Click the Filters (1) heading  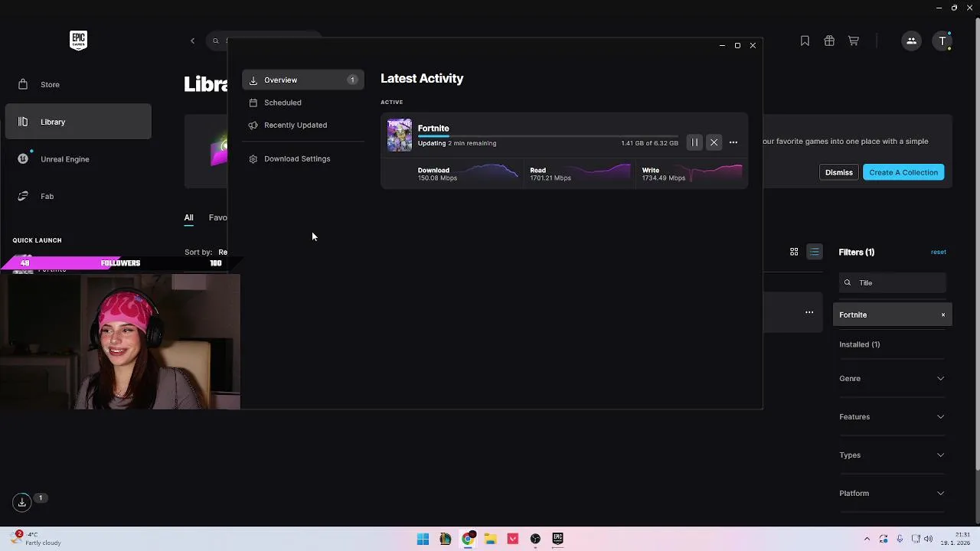point(857,252)
